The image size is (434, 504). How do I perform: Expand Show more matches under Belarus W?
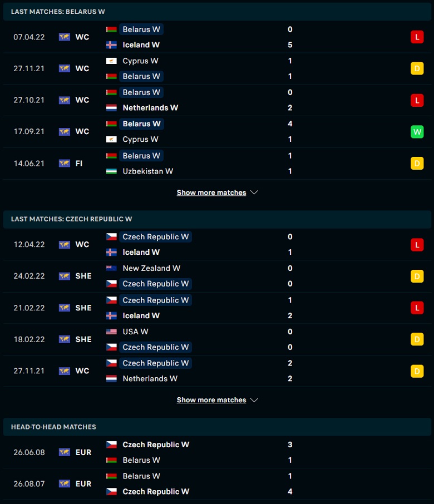(x=211, y=192)
